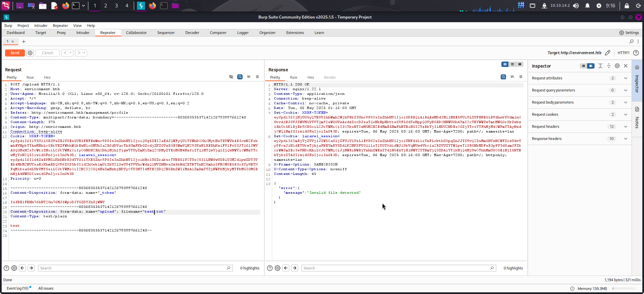The image size is (644, 294).
Task: Toggle word wrap in the Response viewer
Action: (503, 77)
